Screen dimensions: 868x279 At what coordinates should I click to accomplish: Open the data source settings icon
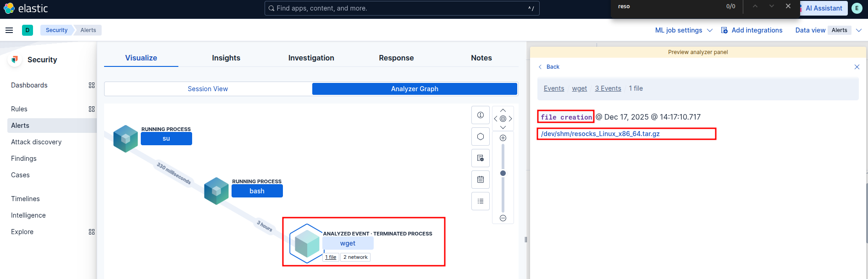pyautogui.click(x=481, y=158)
